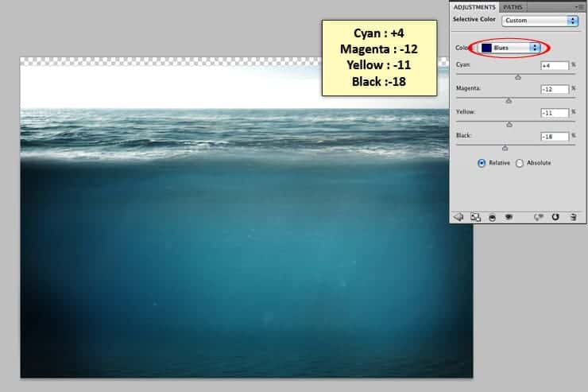This screenshot has height=392, width=588.
Task: Click the expanded view panel icon
Action: click(x=475, y=217)
